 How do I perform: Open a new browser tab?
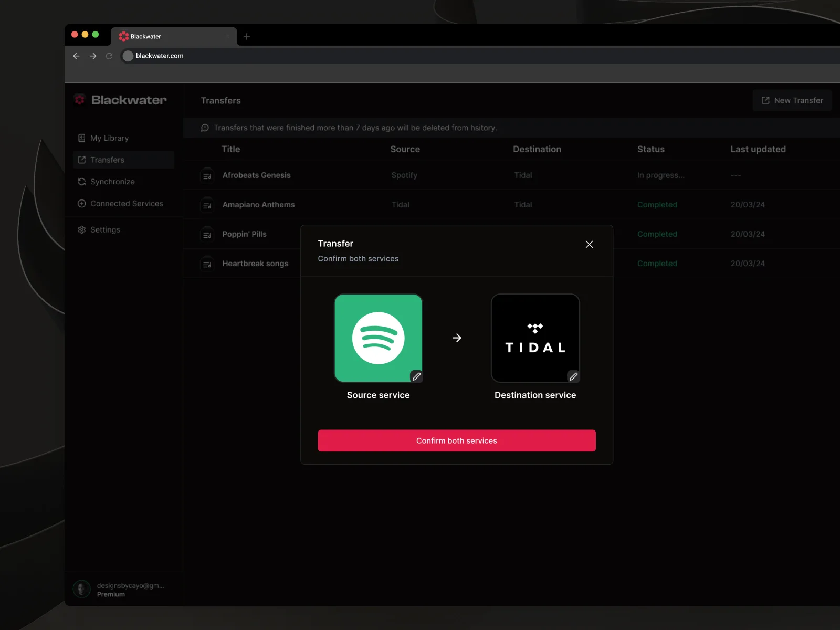point(247,36)
